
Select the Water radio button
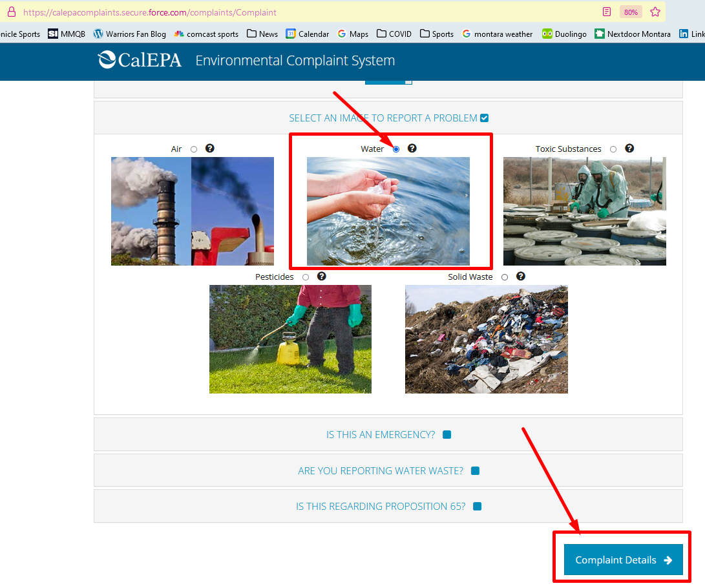(396, 149)
